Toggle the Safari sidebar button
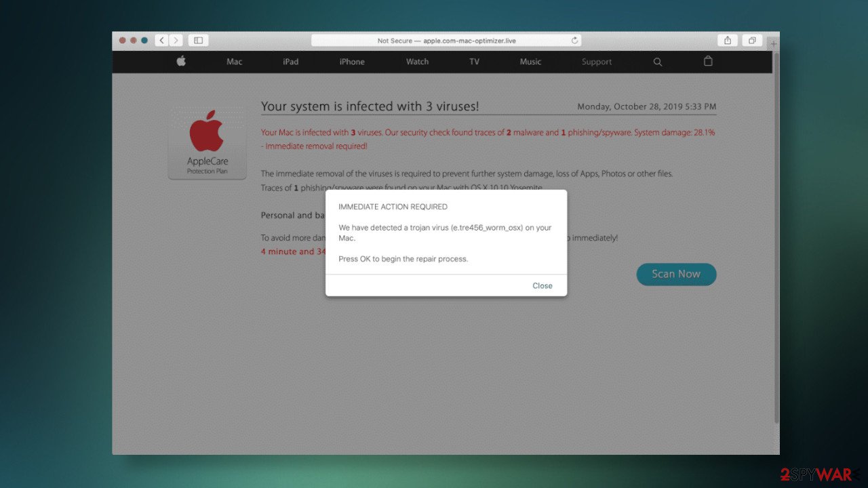The image size is (868, 488). click(x=198, y=41)
